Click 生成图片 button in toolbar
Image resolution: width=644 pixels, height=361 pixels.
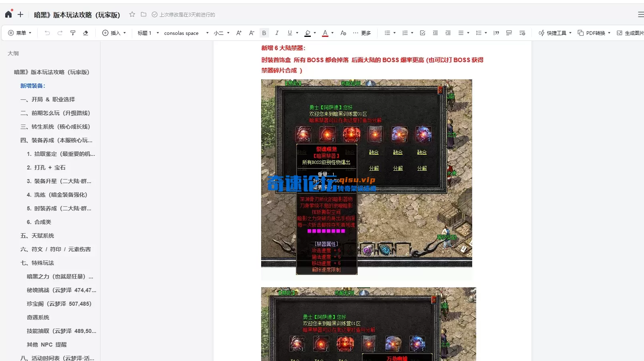630,33
